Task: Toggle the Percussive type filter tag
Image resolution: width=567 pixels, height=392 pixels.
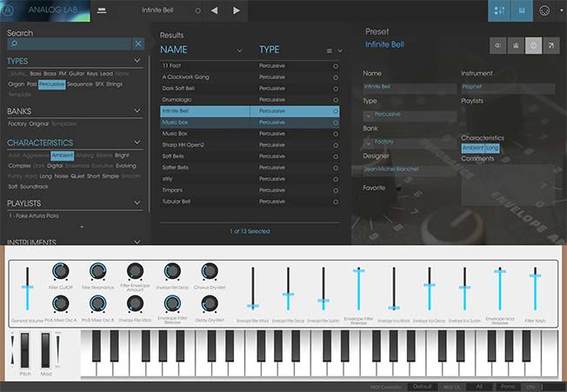Action: click(51, 84)
